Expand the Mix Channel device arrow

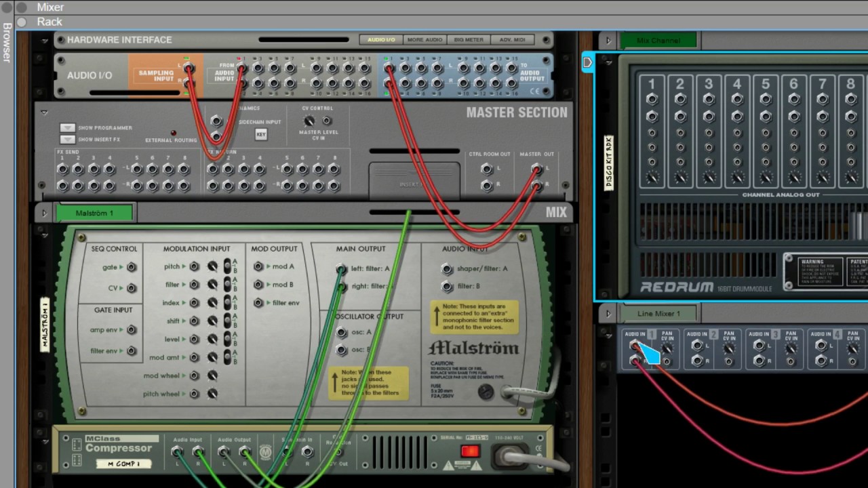click(608, 41)
